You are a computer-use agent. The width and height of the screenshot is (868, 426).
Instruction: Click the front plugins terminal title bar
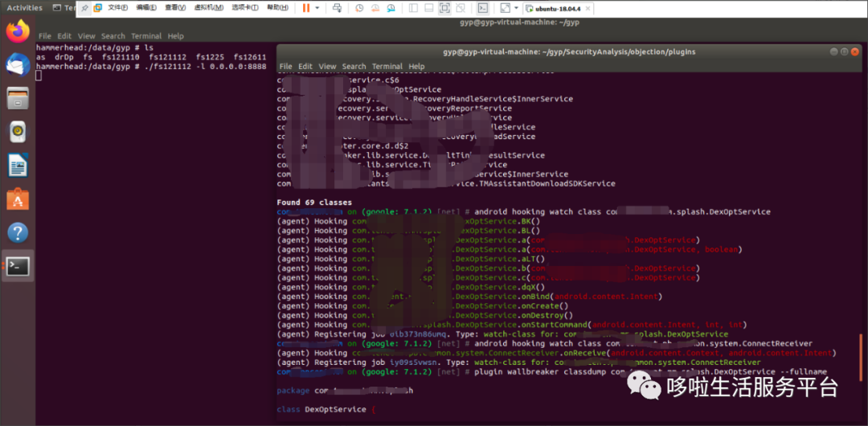tap(569, 51)
